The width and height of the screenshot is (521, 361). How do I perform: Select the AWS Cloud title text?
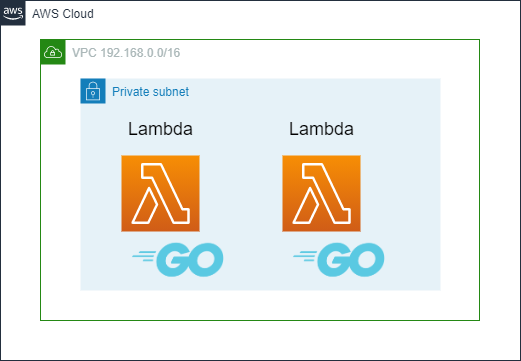click(x=63, y=14)
